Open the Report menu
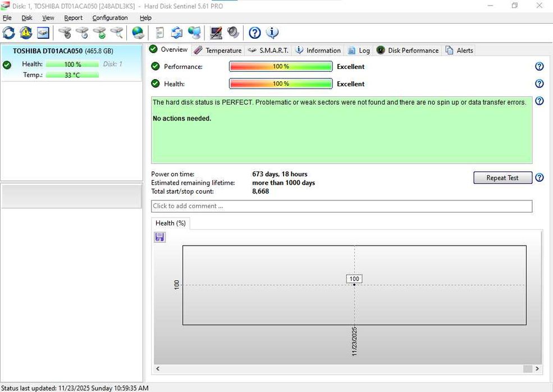Screen dimensions: 553x392 tap(74, 17)
